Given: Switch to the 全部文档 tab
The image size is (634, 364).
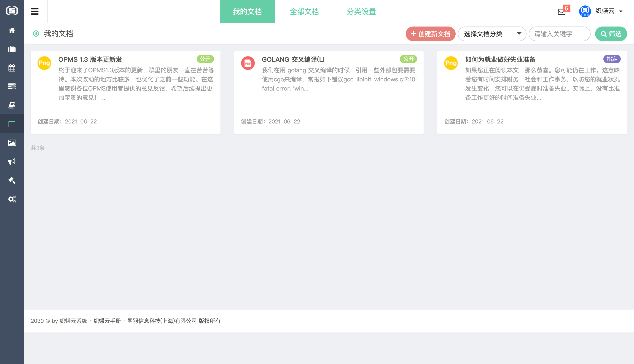Looking at the screenshot, I should coord(304,11).
